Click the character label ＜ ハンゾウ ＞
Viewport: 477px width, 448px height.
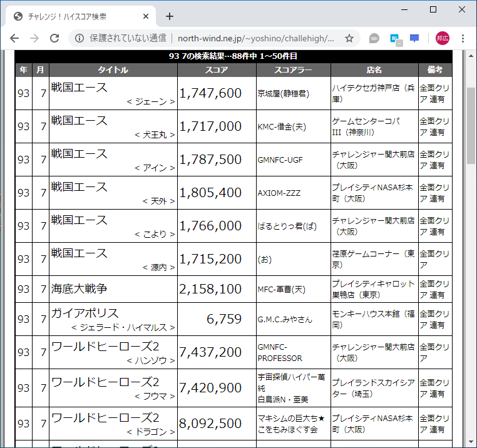tap(151, 360)
